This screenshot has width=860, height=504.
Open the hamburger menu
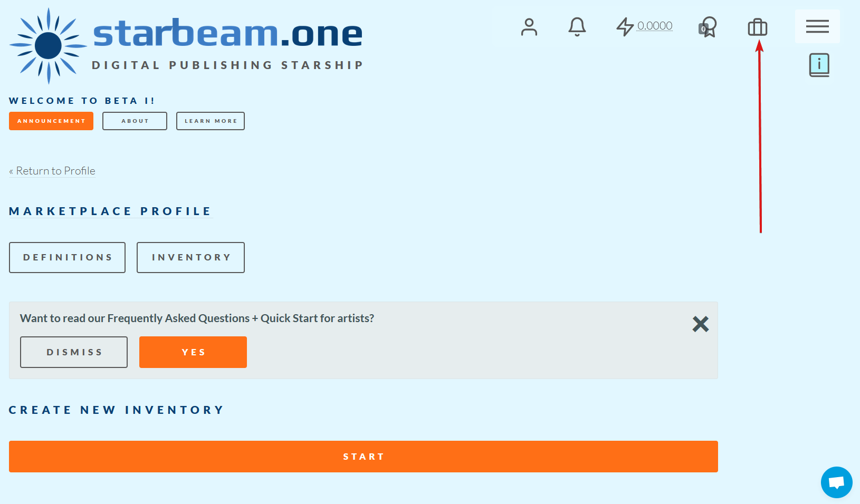coord(817,26)
